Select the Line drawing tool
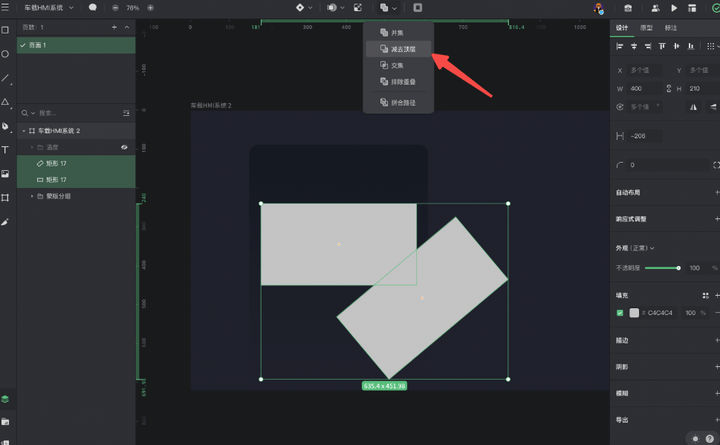 (6, 78)
